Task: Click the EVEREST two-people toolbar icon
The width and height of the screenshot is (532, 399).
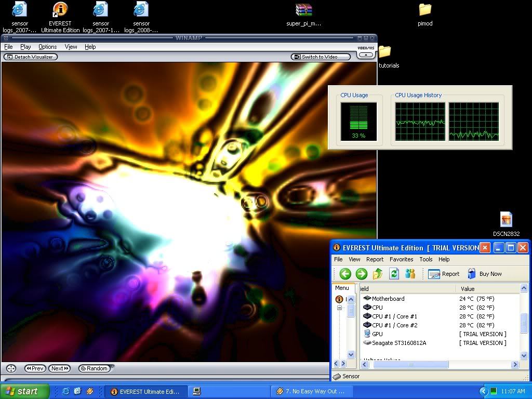Action: pyautogui.click(x=410, y=273)
